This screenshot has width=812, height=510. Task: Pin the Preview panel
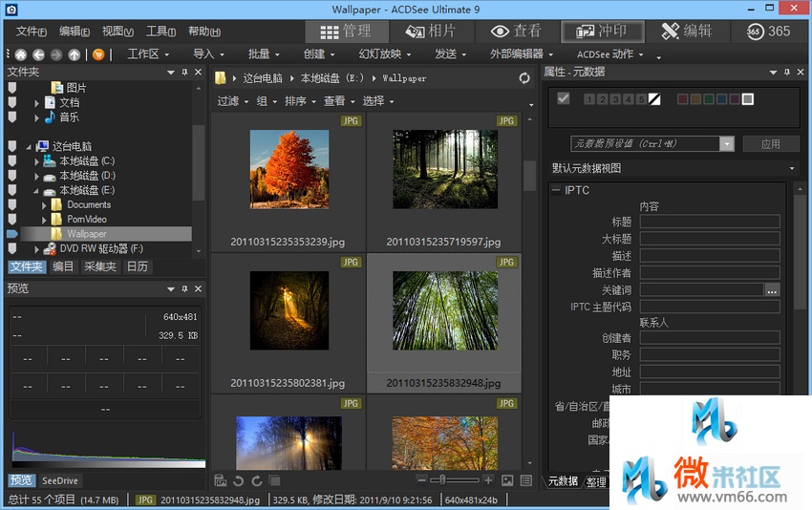pyautogui.click(x=185, y=289)
